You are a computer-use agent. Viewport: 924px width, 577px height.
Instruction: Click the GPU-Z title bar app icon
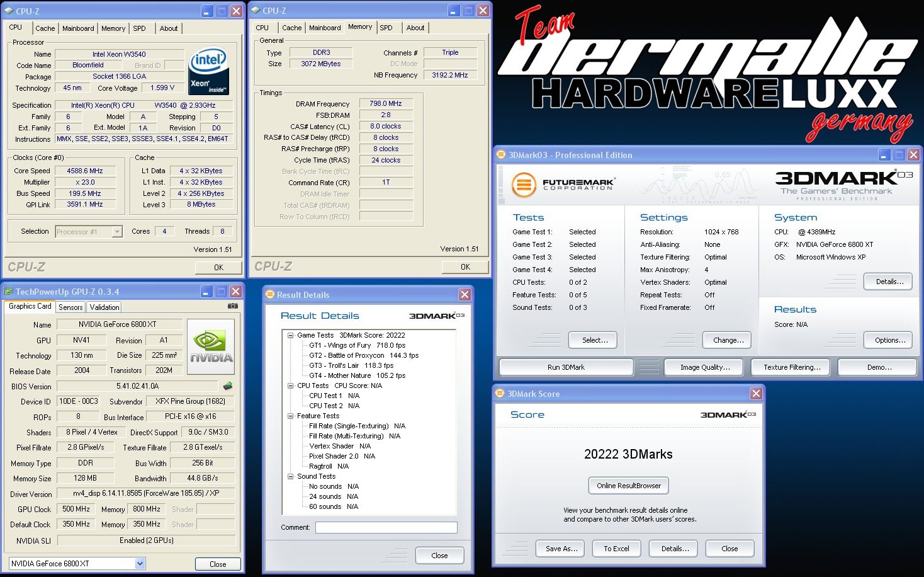coord(9,291)
